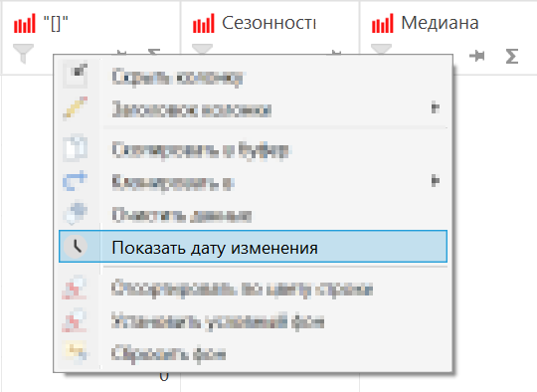Click the copy-to-clipboard pages icon in the menu

(x=76, y=148)
